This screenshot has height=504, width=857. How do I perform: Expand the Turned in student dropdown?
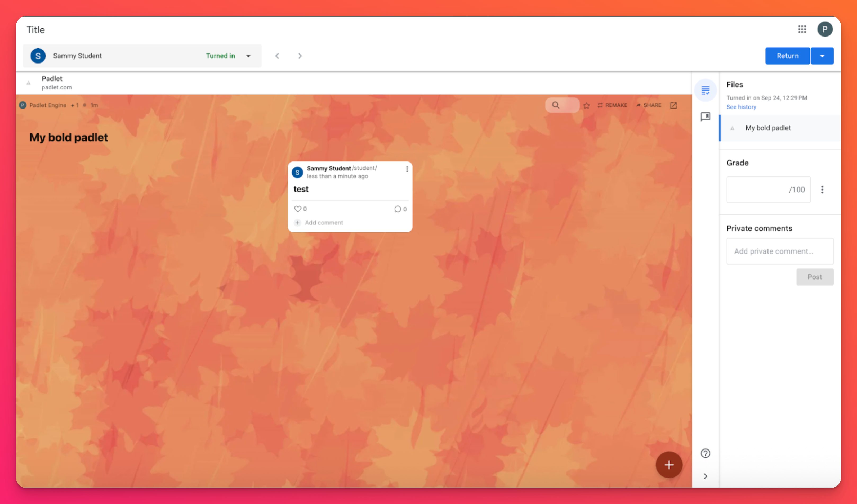(x=248, y=56)
